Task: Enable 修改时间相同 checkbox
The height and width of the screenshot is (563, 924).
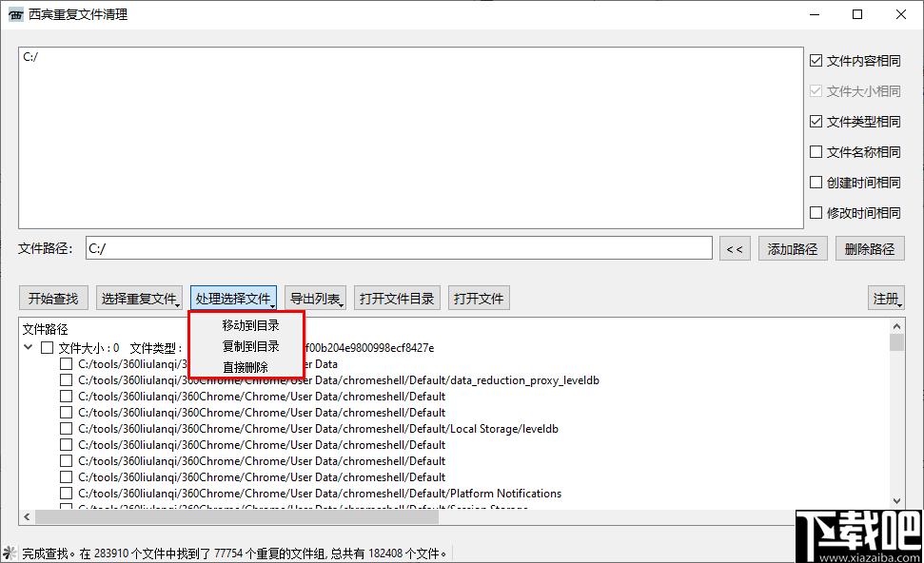Action: (x=816, y=213)
